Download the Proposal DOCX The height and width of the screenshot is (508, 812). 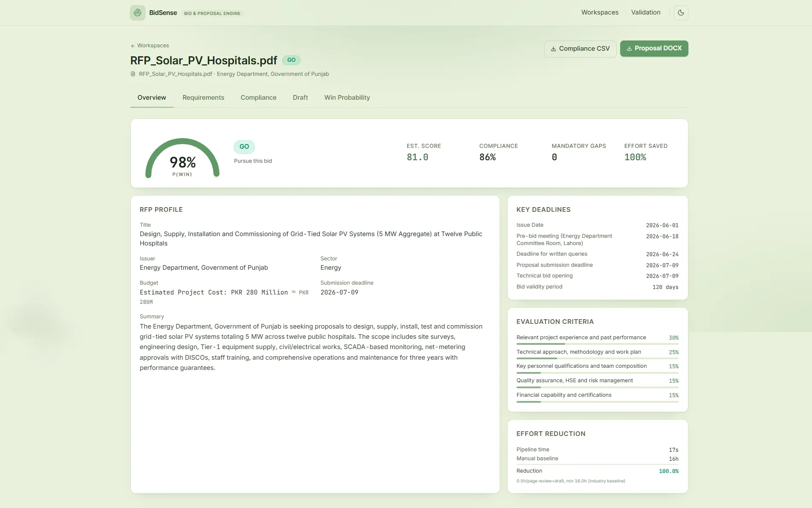654,48
